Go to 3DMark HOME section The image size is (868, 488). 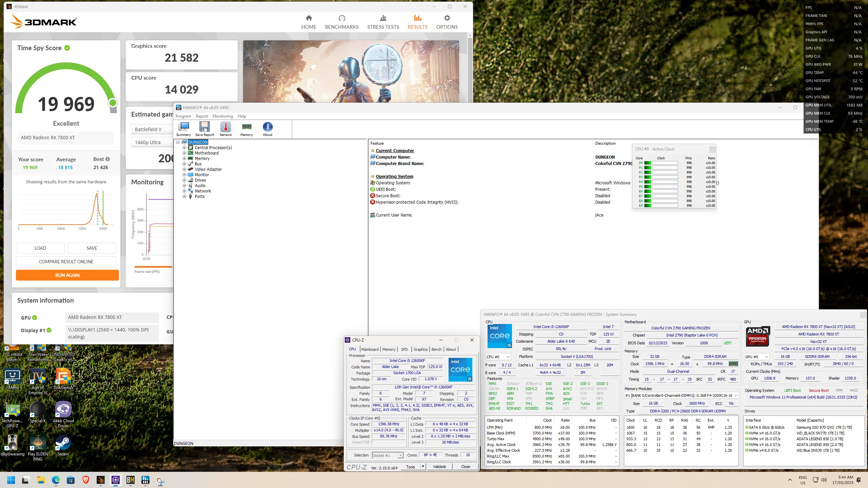point(309,22)
